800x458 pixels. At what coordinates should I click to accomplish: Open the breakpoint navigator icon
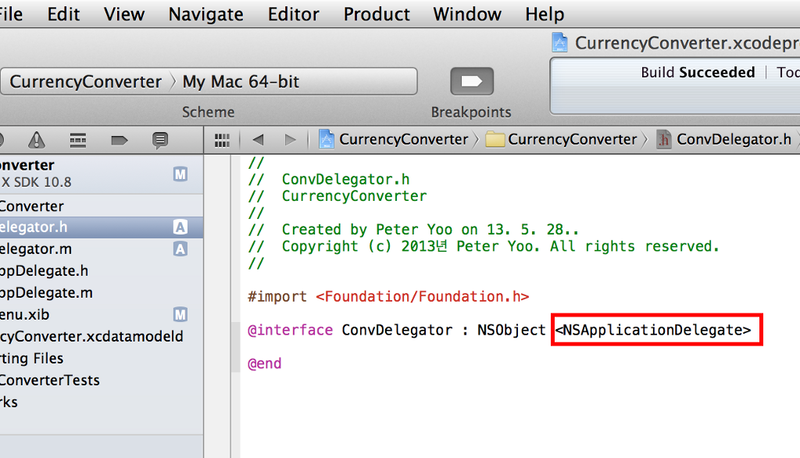pos(119,139)
